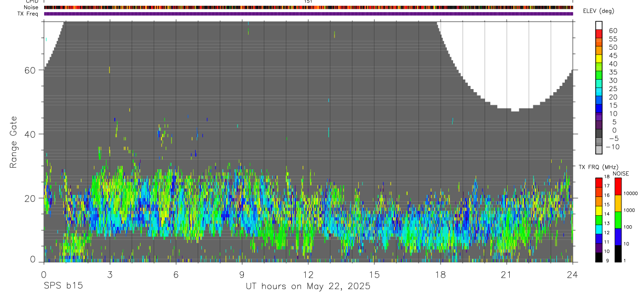Click the 60 label on ELEV scale
The image size is (644, 297).
click(613, 31)
